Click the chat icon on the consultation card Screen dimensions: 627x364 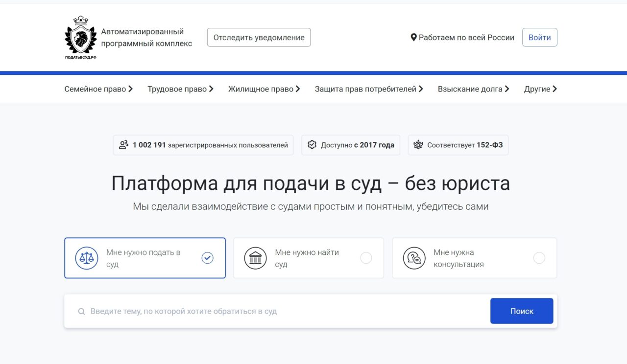click(414, 258)
